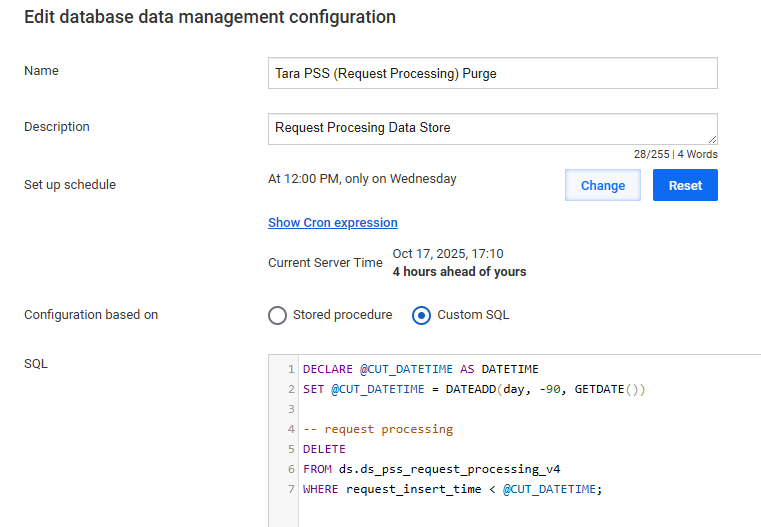Click the Name input field

click(493, 73)
